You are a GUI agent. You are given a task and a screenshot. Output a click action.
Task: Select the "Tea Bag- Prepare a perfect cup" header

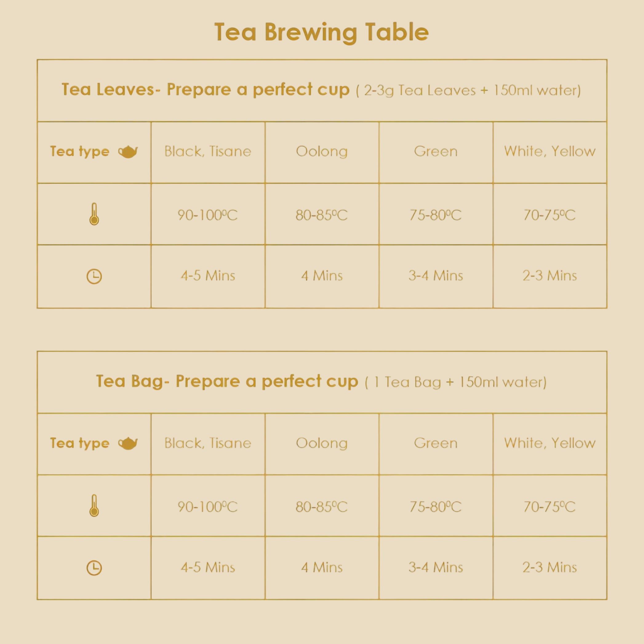point(227,381)
